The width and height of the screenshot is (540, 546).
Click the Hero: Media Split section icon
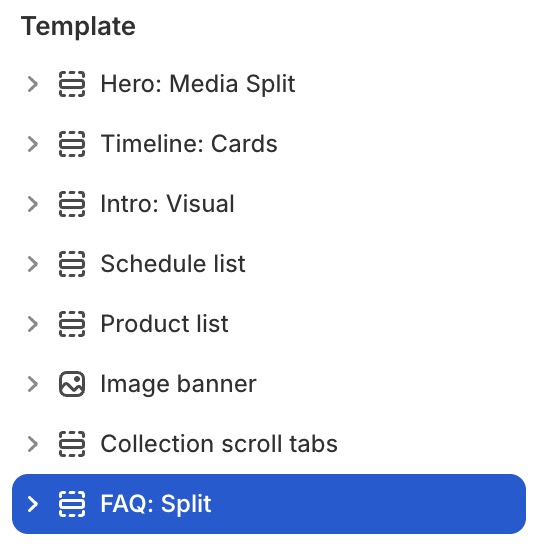72,84
